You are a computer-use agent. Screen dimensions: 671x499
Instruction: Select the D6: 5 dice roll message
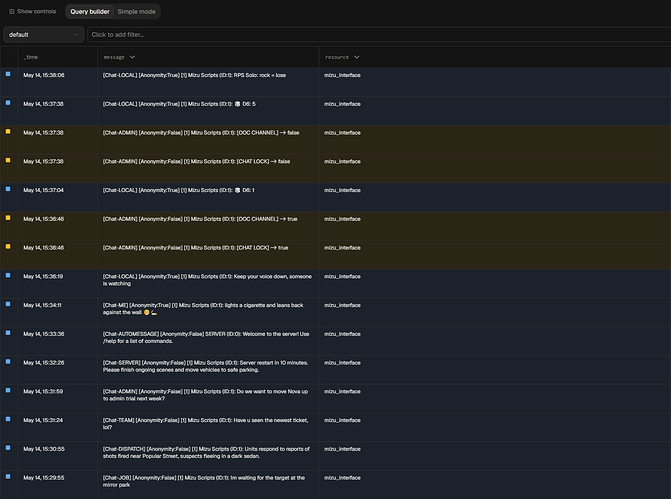[179, 104]
